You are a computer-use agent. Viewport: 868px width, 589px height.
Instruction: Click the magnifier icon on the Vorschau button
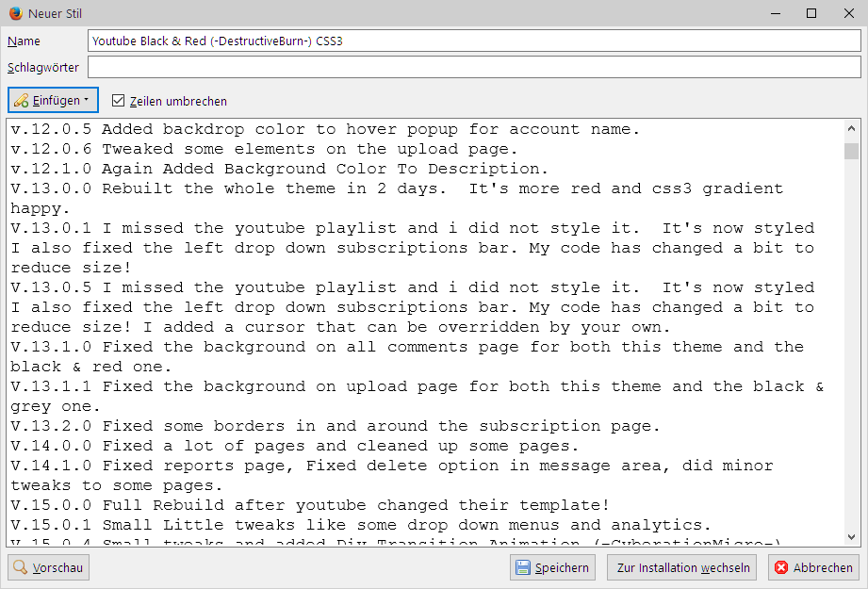[x=21, y=567]
